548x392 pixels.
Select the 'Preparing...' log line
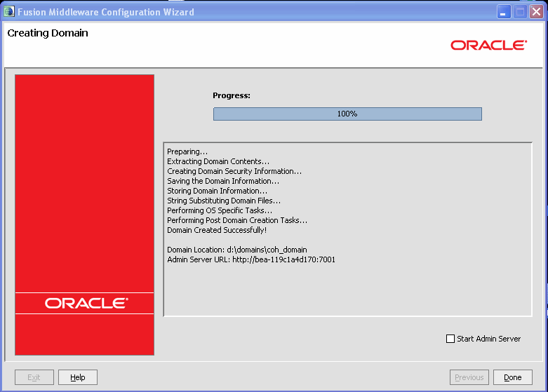point(187,151)
